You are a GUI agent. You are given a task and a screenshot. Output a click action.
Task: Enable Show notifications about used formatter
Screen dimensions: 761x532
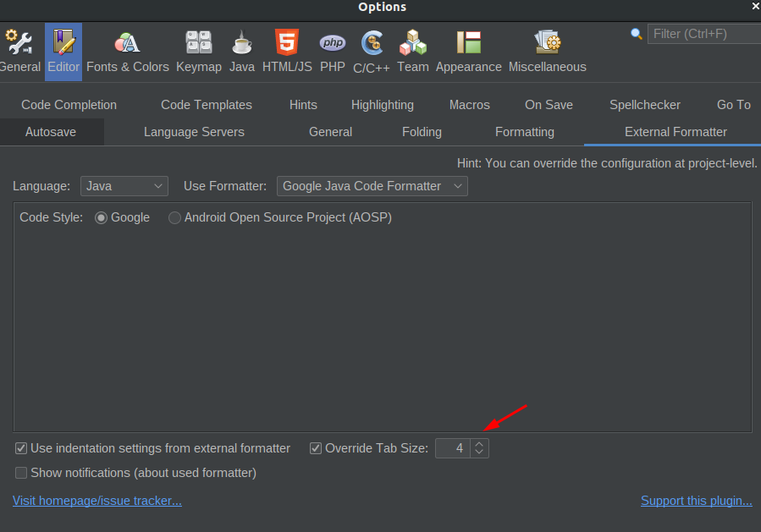[x=20, y=473]
